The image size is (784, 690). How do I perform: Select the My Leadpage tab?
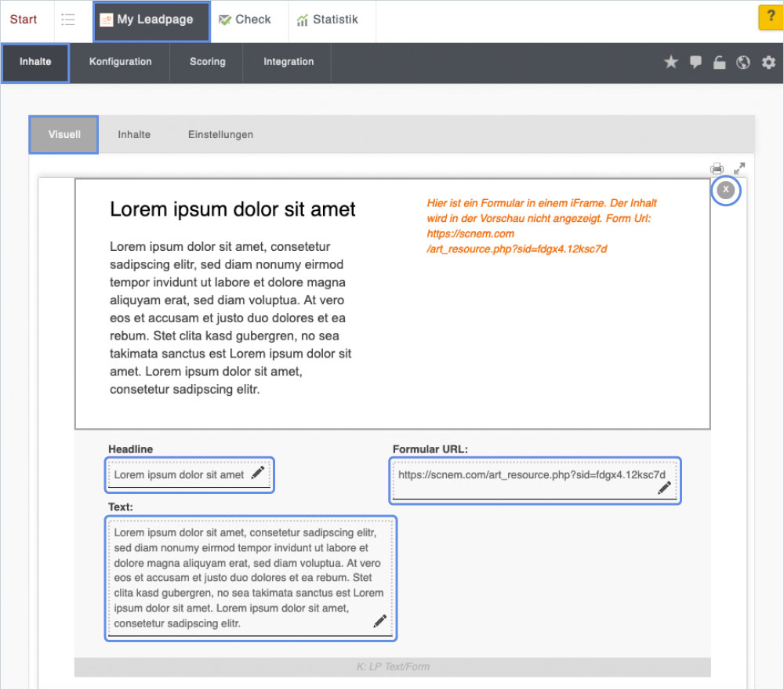click(x=151, y=21)
